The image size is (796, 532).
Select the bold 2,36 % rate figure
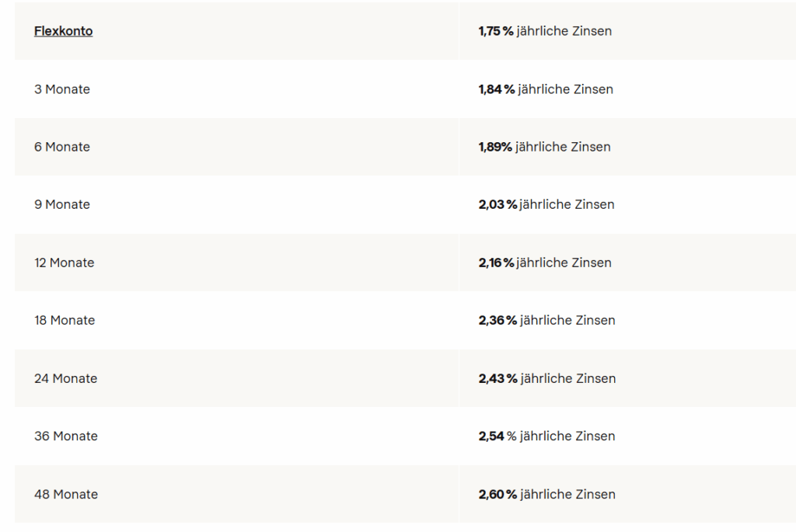click(x=497, y=320)
